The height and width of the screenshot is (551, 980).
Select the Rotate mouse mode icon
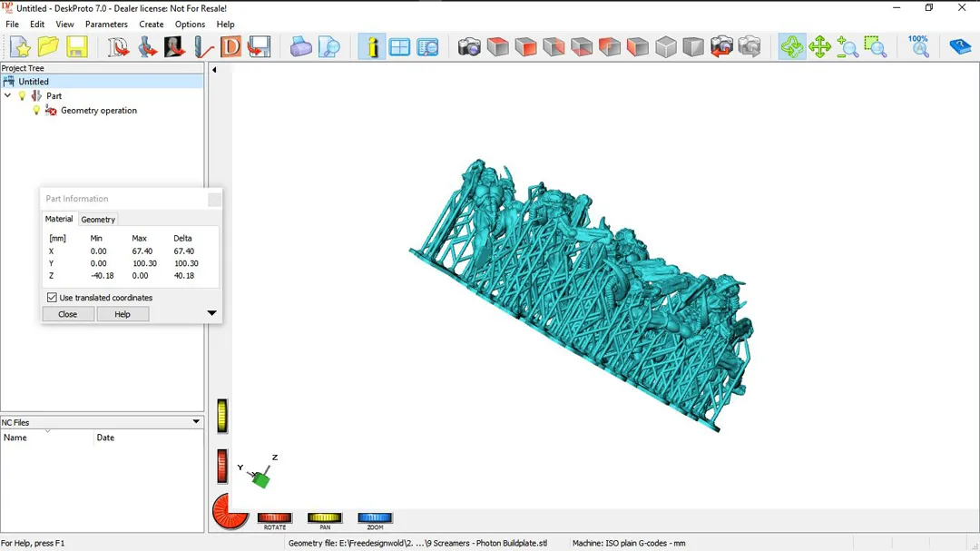[791, 47]
